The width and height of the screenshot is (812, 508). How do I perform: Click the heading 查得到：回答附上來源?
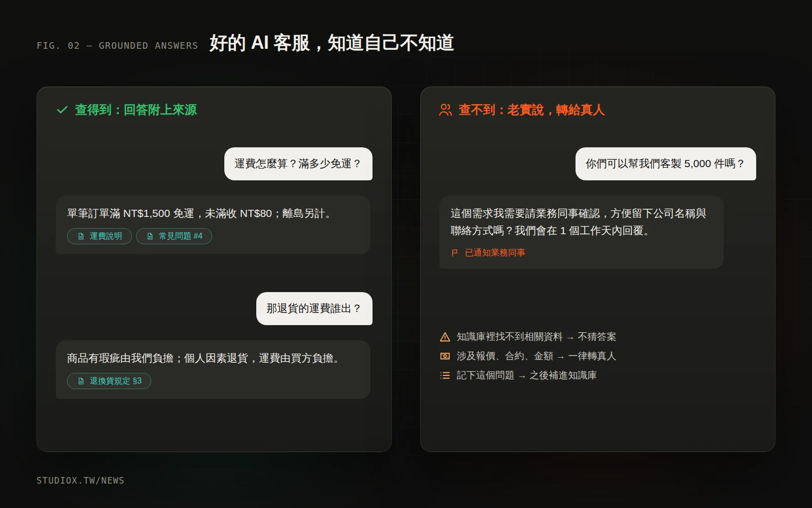point(136,110)
